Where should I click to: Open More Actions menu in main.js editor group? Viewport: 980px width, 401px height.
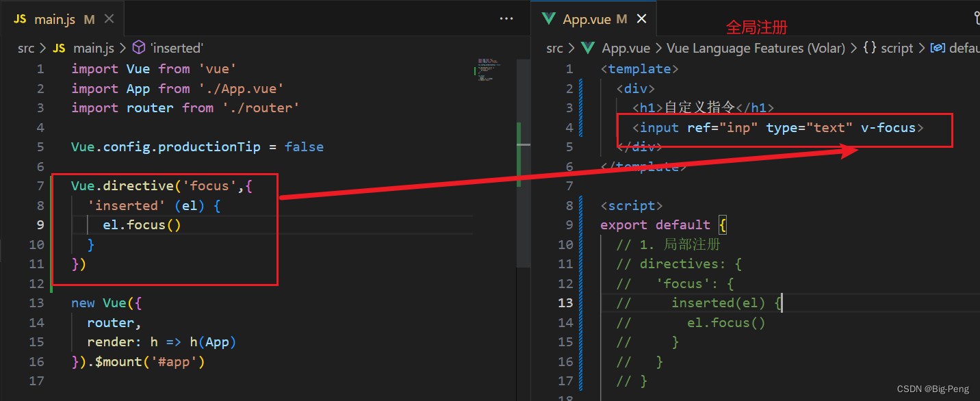[506, 19]
